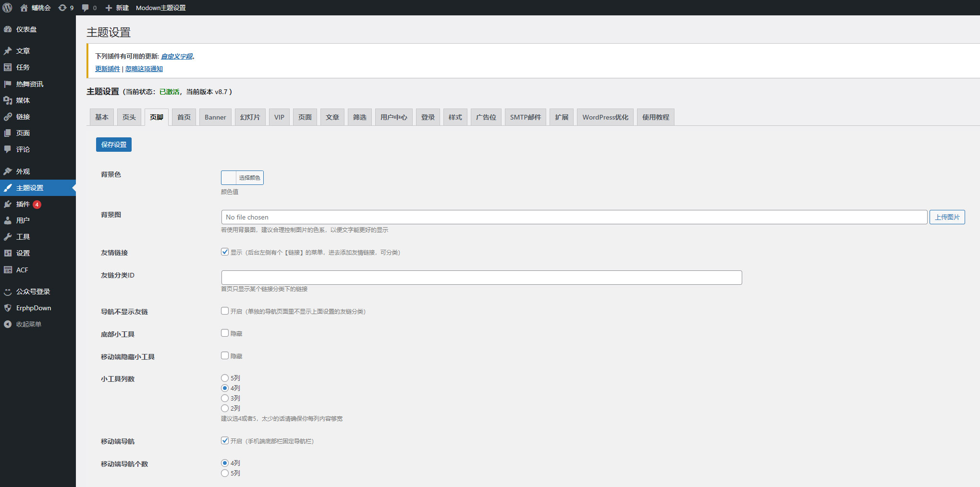Open the updates icon in admin bar

[x=62, y=8]
